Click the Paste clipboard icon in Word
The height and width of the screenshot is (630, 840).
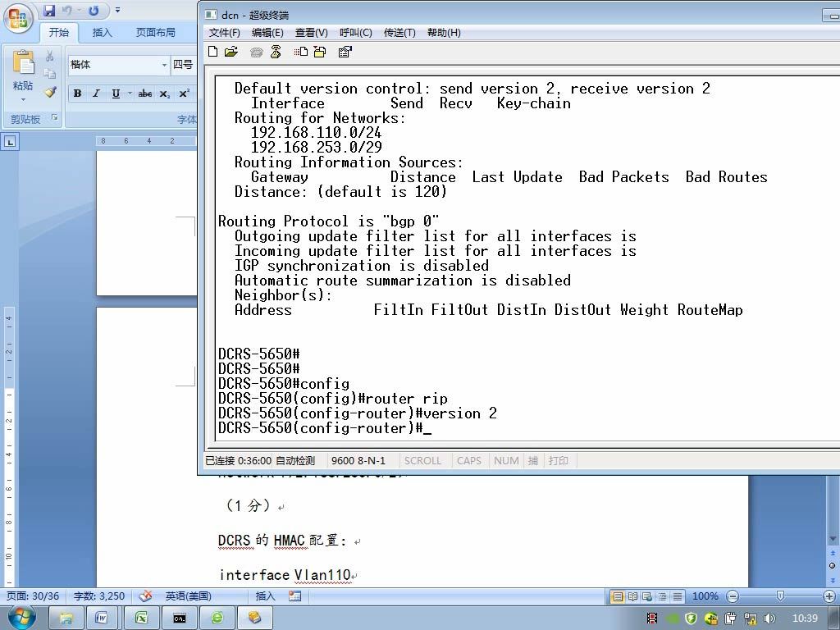(x=23, y=62)
